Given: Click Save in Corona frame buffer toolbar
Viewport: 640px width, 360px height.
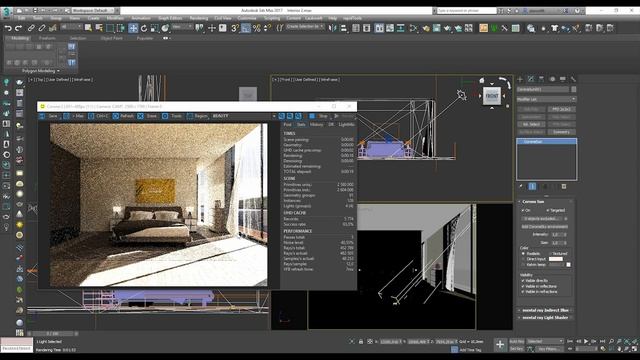Looking at the screenshot, I should click(49, 116).
